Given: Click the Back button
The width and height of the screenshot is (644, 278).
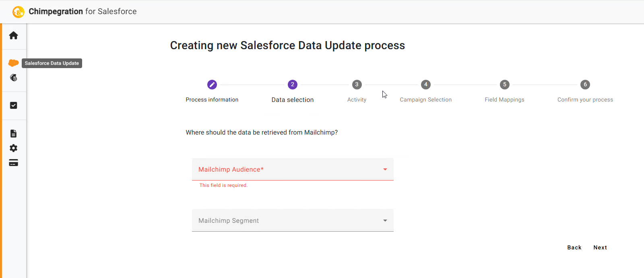Looking at the screenshot, I should point(574,247).
